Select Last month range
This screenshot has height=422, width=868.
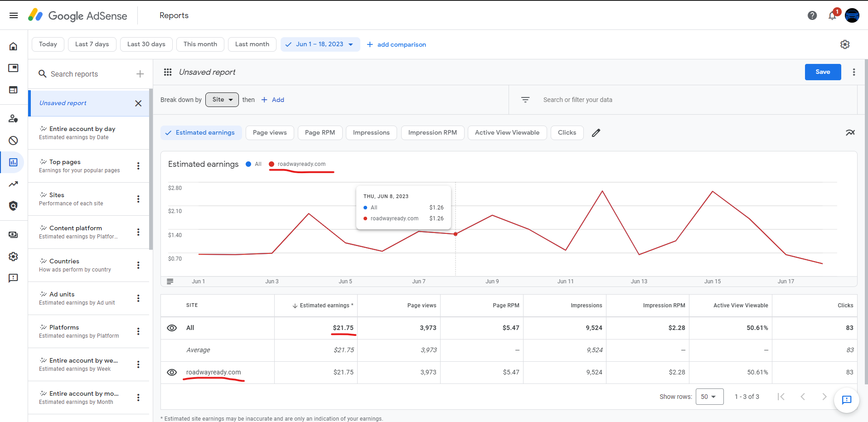pos(252,44)
